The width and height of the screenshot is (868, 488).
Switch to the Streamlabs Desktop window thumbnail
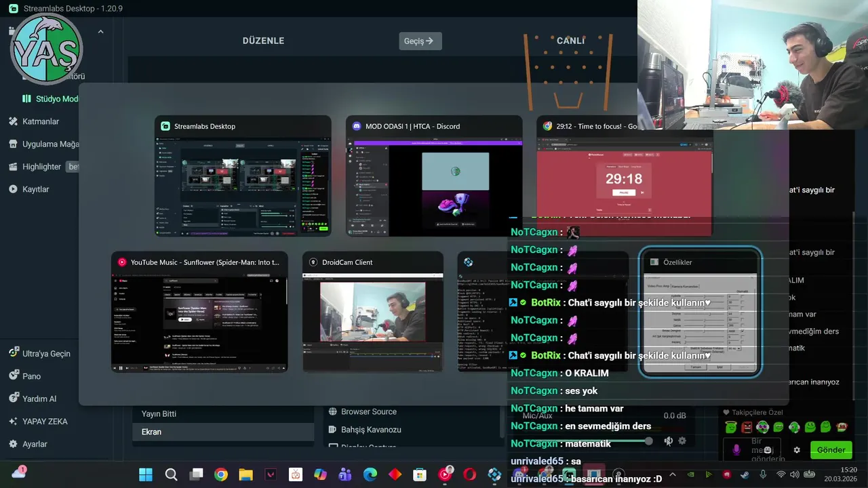click(x=243, y=176)
